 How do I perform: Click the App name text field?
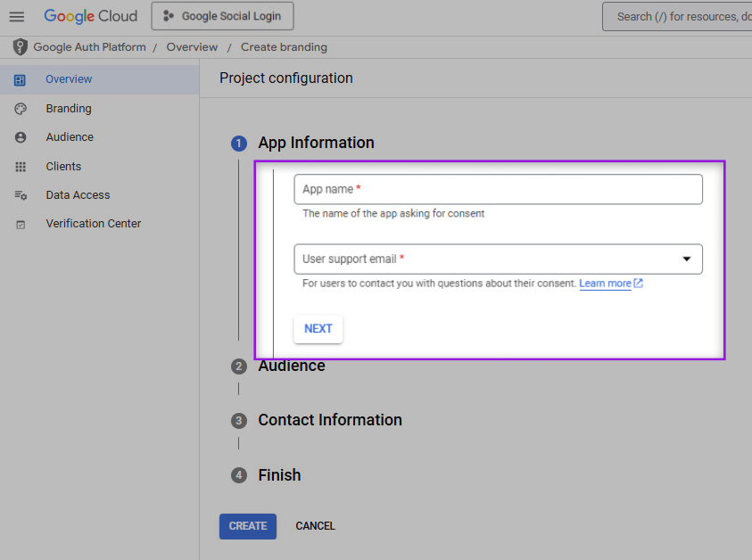498,189
